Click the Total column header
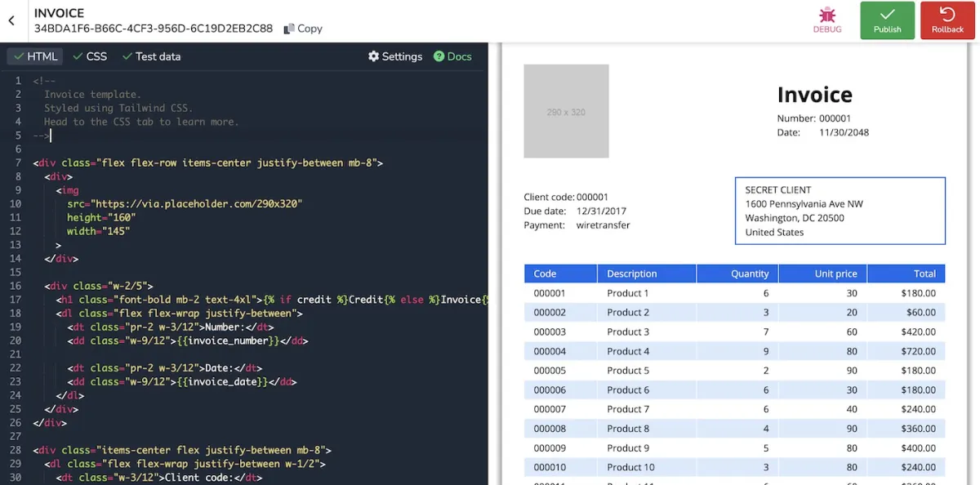 click(x=906, y=274)
